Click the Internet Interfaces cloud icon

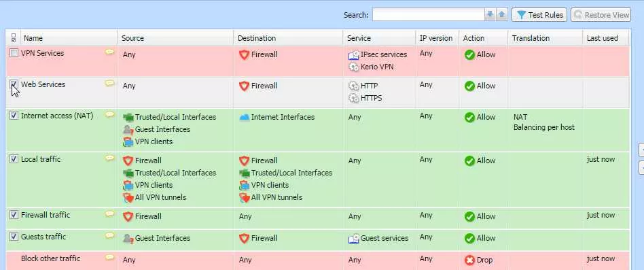(x=245, y=118)
